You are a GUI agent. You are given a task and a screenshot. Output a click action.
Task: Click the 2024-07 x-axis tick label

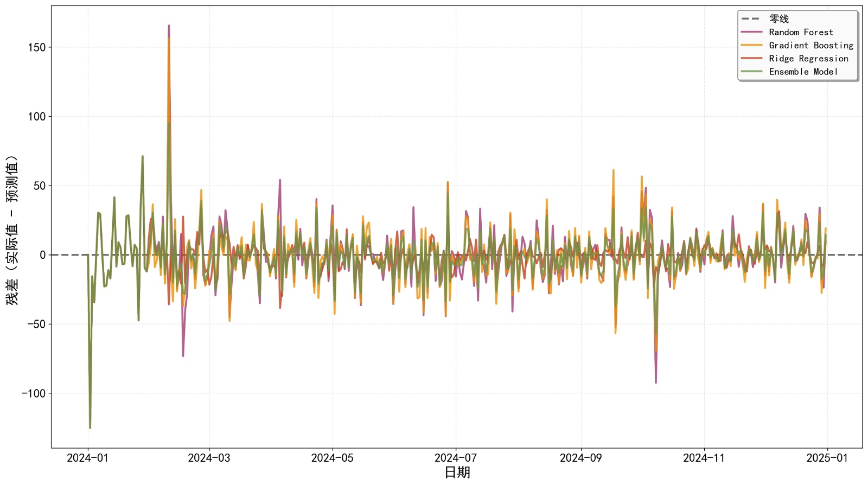tap(456, 458)
